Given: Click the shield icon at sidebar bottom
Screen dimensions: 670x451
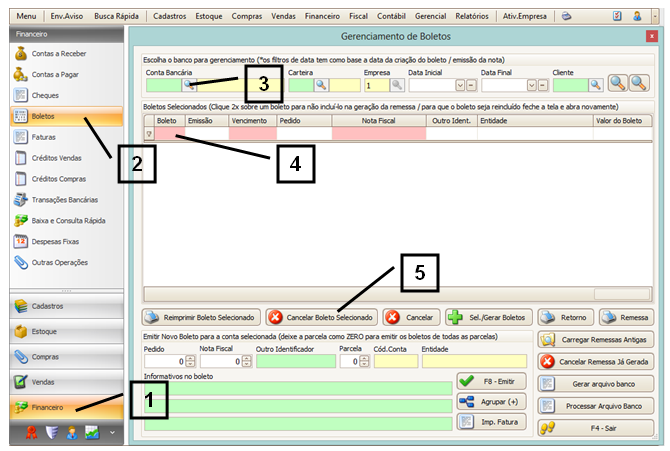Looking at the screenshot, I should [52, 433].
